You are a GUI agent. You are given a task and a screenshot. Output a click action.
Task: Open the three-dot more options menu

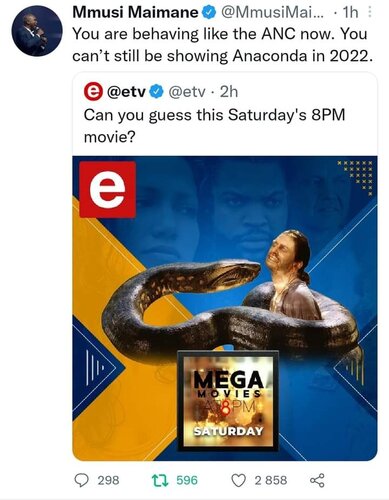(369, 13)
